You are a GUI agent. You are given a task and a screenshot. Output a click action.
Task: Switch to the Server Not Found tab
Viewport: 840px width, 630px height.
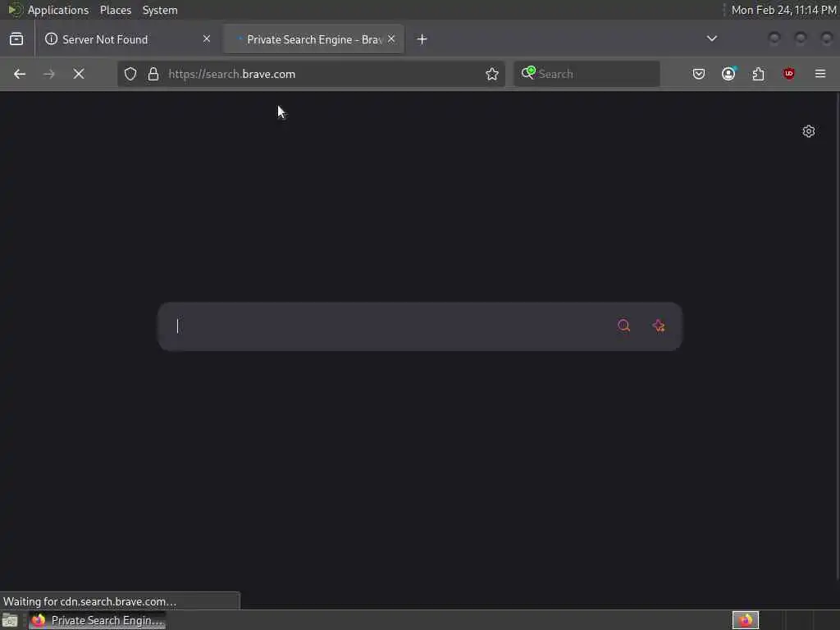127,39
